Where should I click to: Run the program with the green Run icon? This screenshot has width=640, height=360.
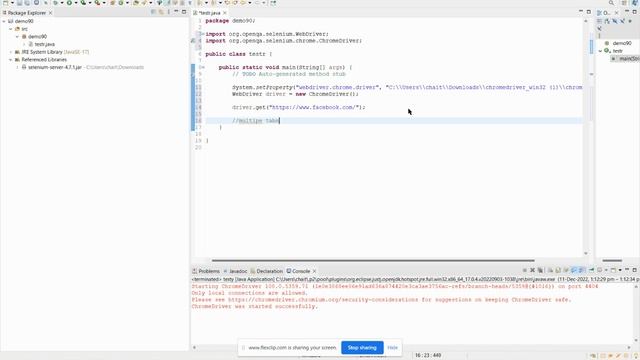(69, 3)
